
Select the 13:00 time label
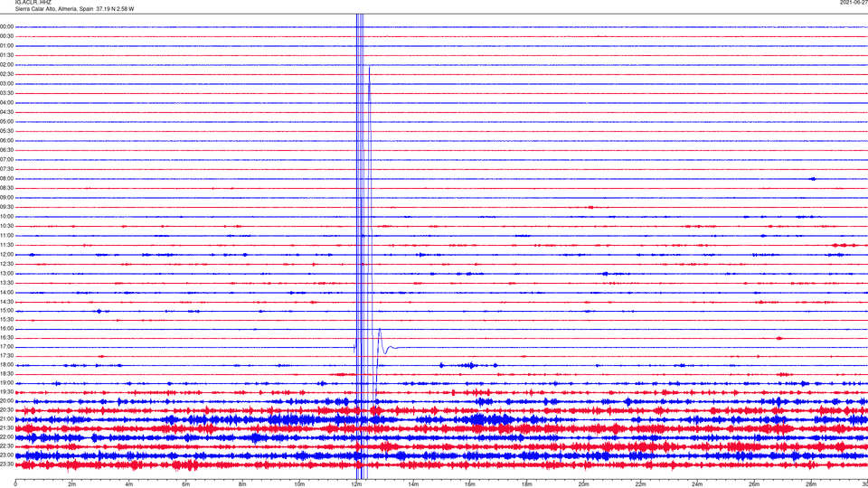pos(6,273)
